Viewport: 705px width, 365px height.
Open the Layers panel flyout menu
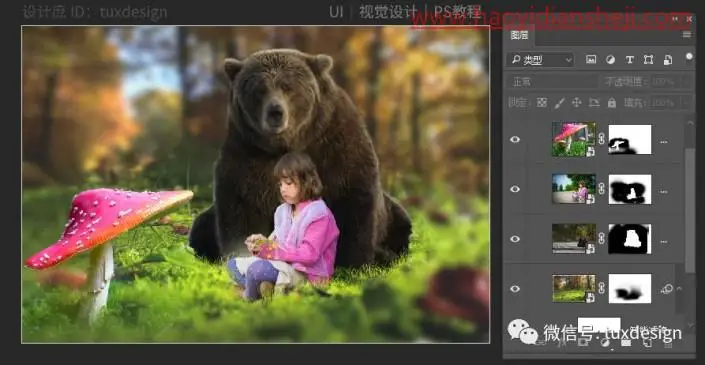click(x=687, y=35)
